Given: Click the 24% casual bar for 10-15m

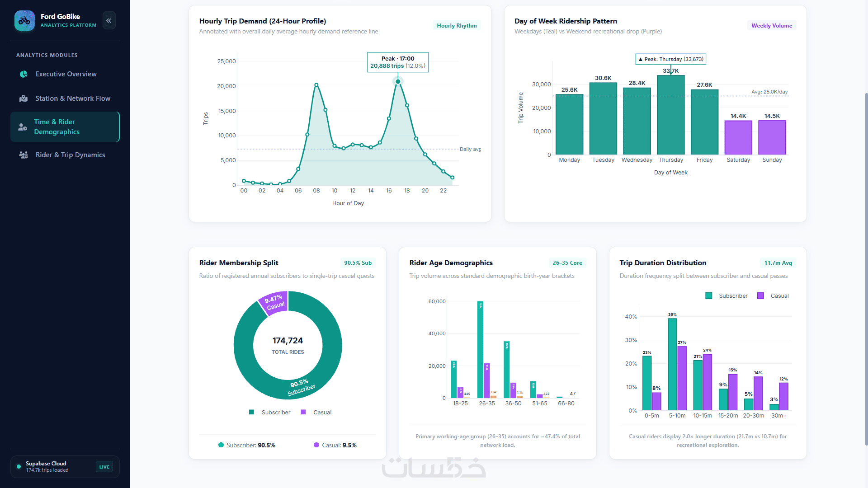Looking at the screenshot, I should [708, 382].
